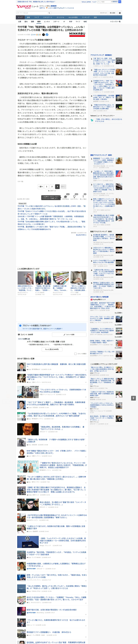Open トピックス一覧 link
The height and width of the screenshot is (644, 138).
[115, 21]
